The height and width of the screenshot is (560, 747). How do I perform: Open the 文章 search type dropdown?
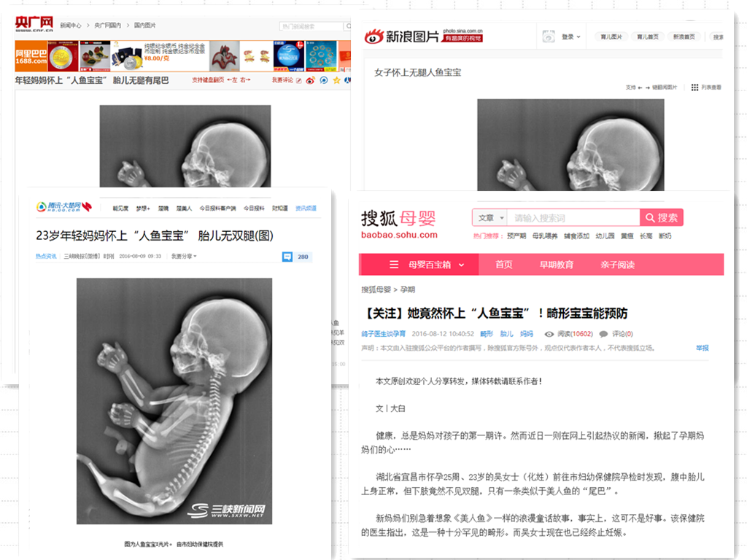490,217
